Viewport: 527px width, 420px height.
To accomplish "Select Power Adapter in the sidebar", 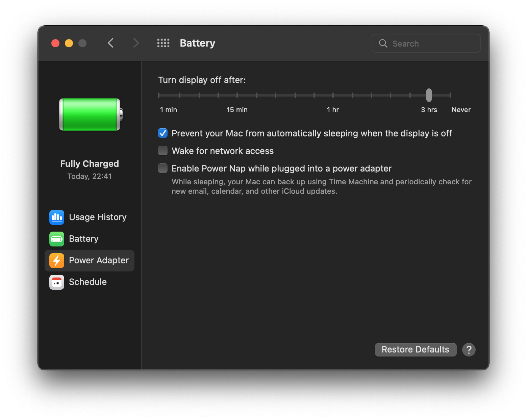I will click(90, 260).
